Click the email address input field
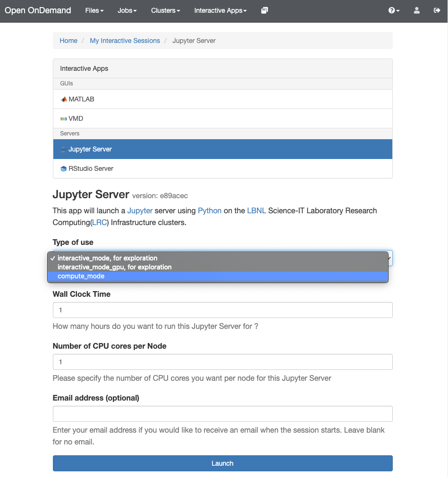Image resolution: width=448 pixels, height=477 pixels. coord(222,413)
